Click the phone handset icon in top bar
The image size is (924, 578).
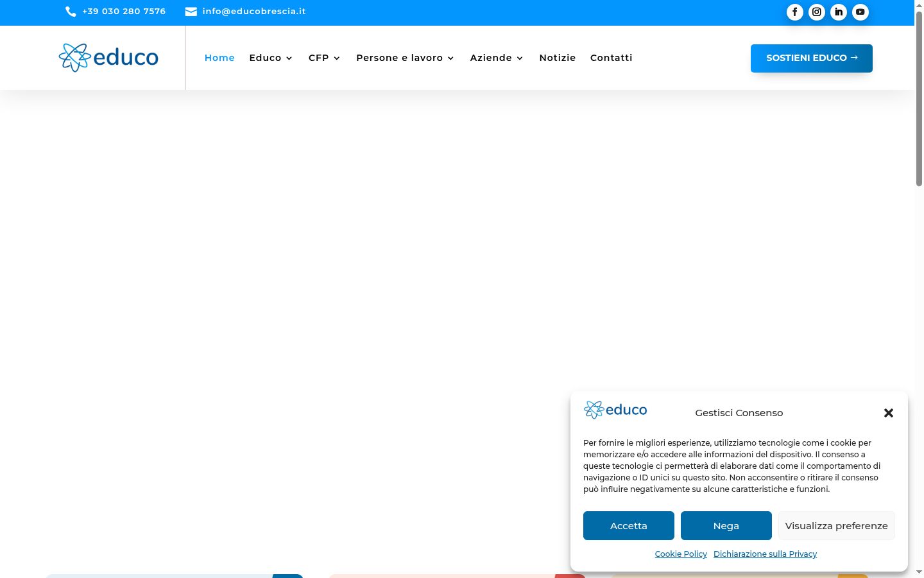click(71, 12)
